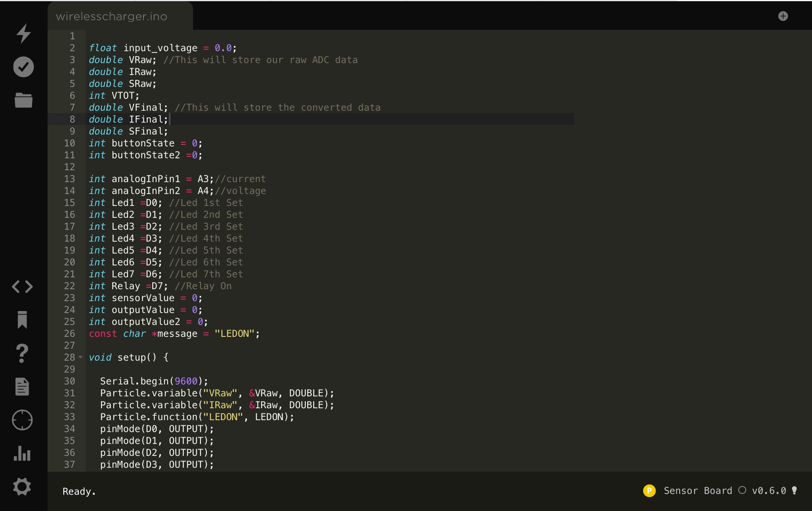The height and width of the screenshot is (511, 812).
Task: Click line number 26 in the gutter
Action: pos(69,333)
